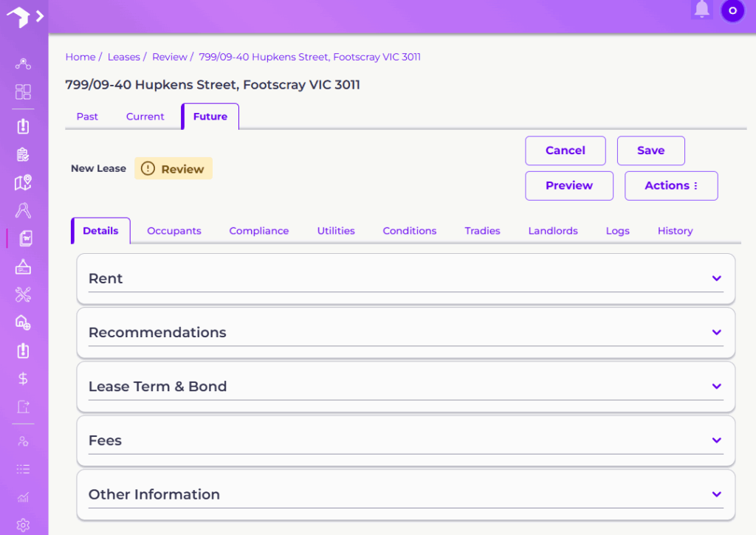Switch to the Occupants tab

[173, 231]
